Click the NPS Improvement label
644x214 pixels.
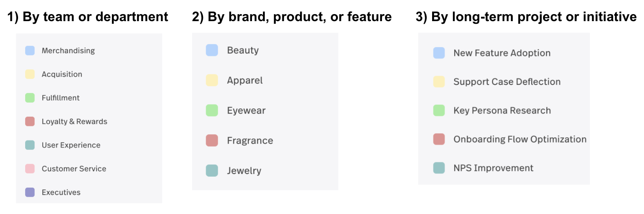click(x=493, y=168)
